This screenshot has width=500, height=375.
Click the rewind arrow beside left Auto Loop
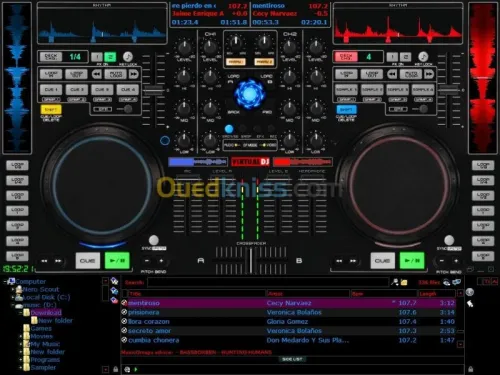[97, 74]
